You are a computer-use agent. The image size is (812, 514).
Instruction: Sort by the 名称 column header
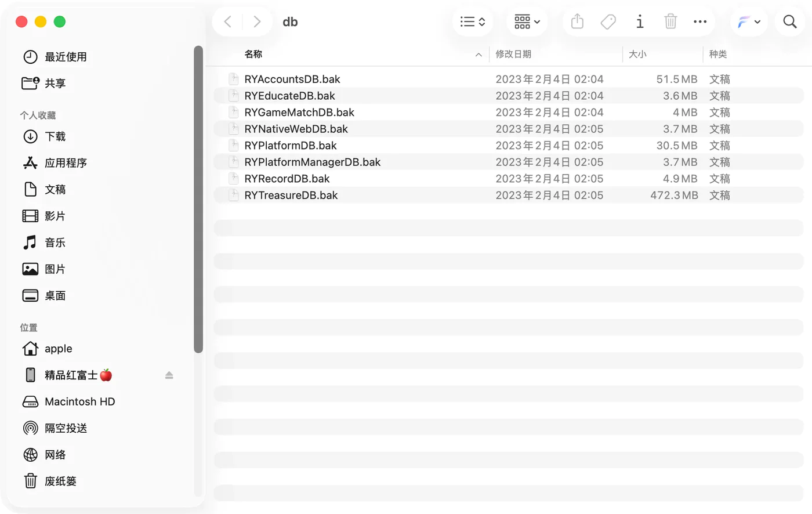(253, 54)
